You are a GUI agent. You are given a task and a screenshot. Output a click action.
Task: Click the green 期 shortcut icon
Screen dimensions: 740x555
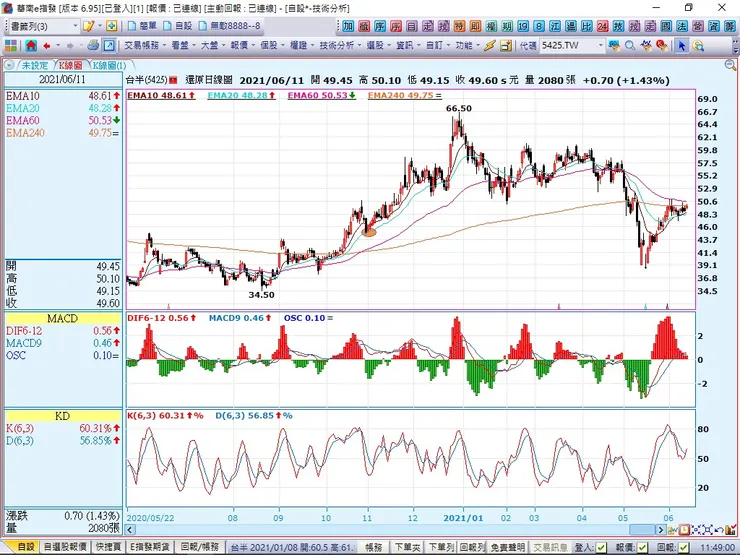pos(507,26)
